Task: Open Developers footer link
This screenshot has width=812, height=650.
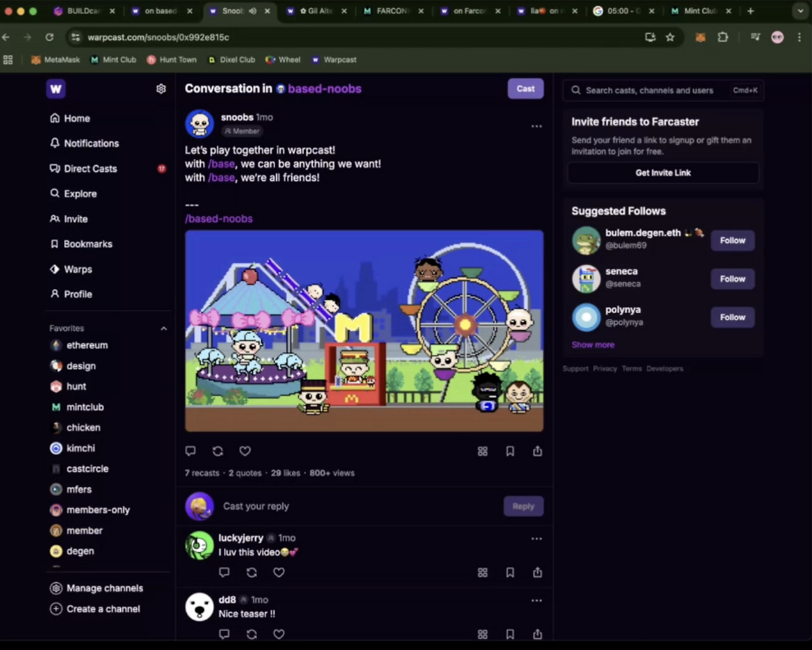Action: pyautogui.click(x=665, y=368)
